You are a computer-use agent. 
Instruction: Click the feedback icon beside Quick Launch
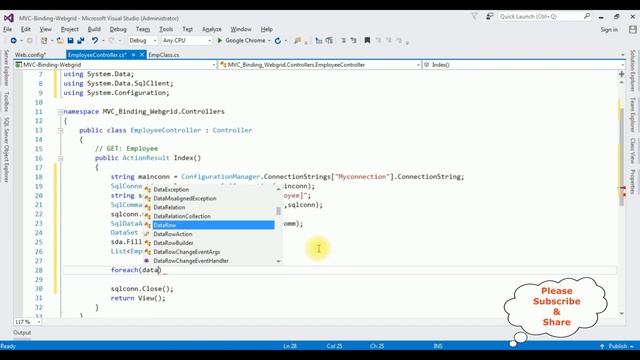489,16
